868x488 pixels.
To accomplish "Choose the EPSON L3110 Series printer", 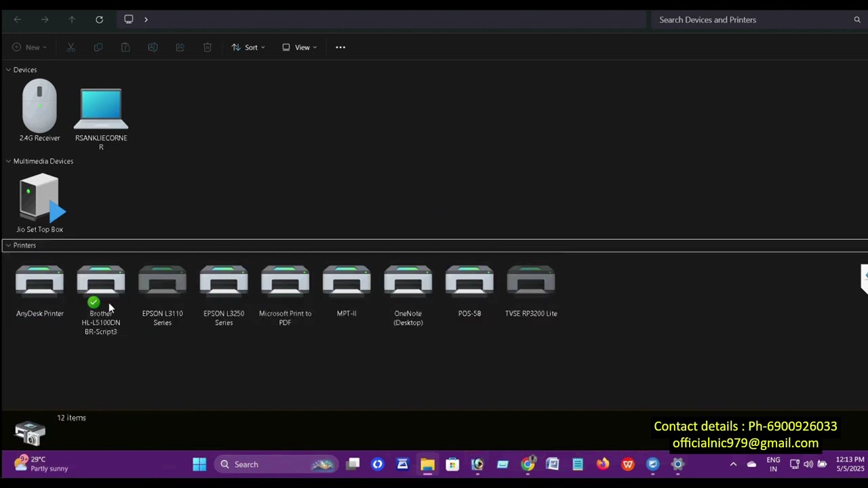I will click(x=162, y=296).
